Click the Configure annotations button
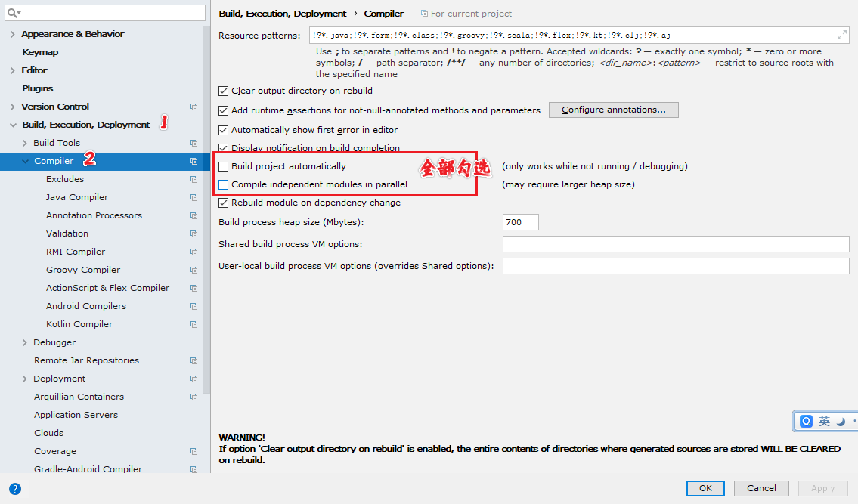Viewport: 858px width, 504px height. pos(613,110)
